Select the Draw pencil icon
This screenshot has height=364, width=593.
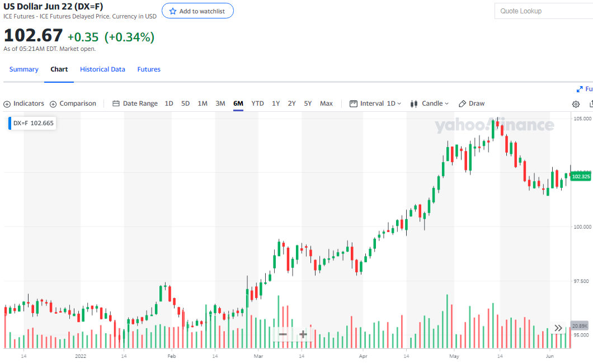tap(462, 103)
